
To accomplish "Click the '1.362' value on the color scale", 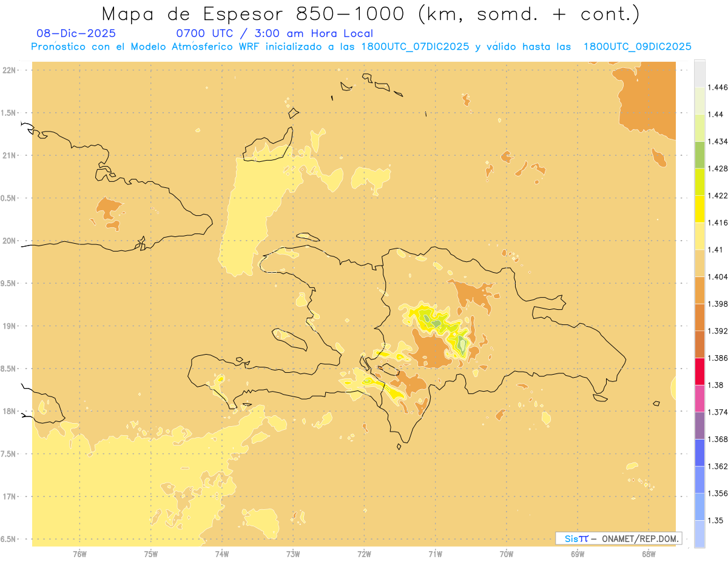I will point(718,466).
